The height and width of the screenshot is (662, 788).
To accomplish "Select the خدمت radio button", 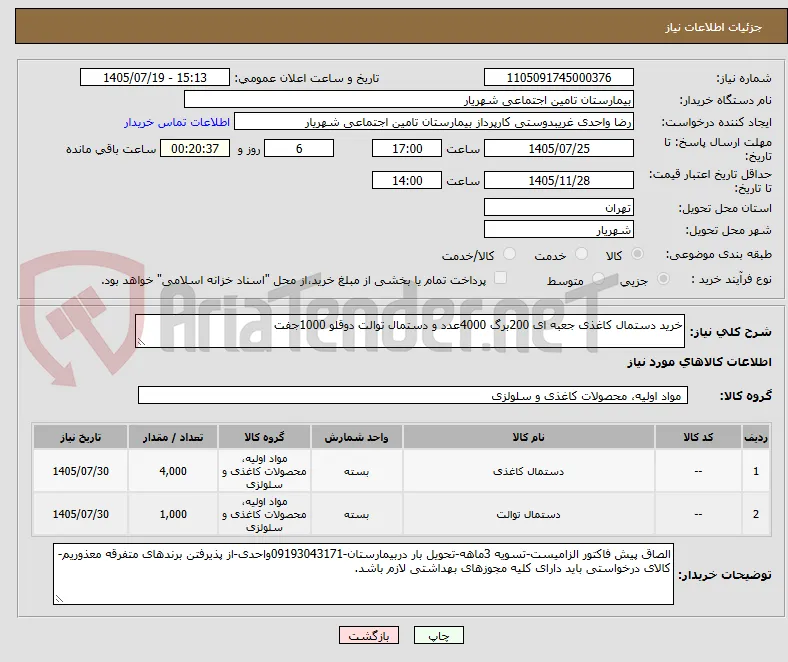I will (581, 254).
